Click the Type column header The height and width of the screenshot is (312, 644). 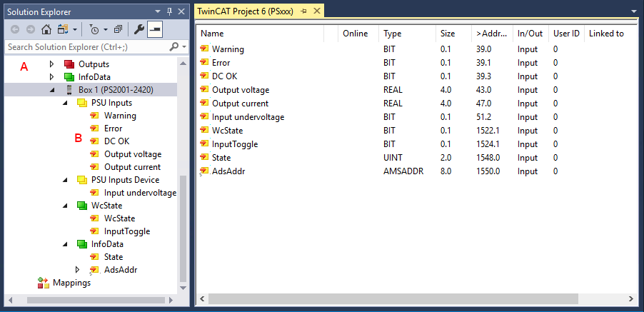(393, 34)
